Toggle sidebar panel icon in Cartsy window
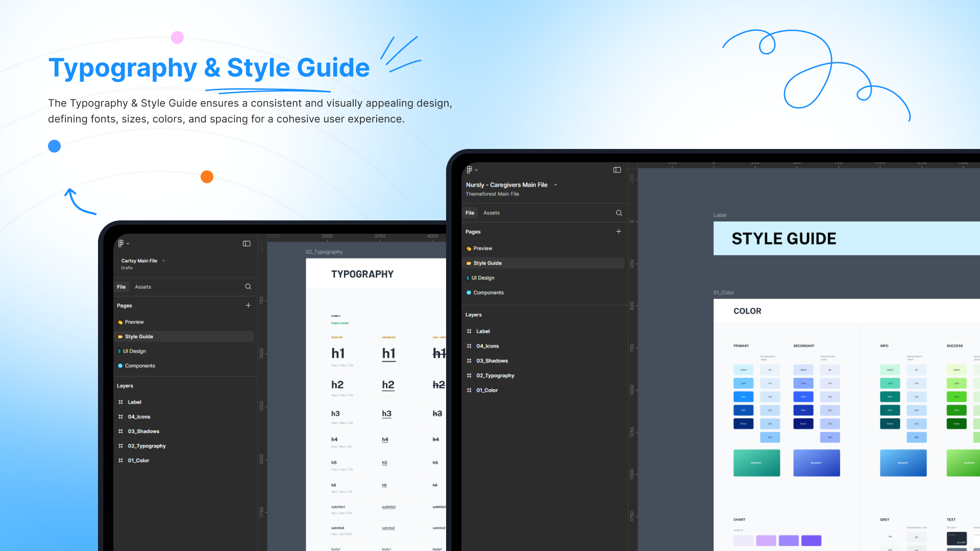 point(247,243)
